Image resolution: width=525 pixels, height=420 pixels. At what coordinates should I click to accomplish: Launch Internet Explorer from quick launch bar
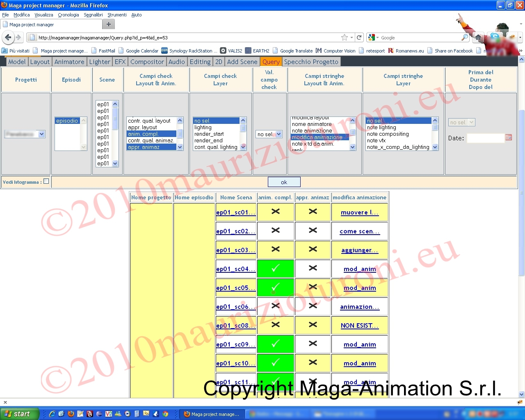52,414
